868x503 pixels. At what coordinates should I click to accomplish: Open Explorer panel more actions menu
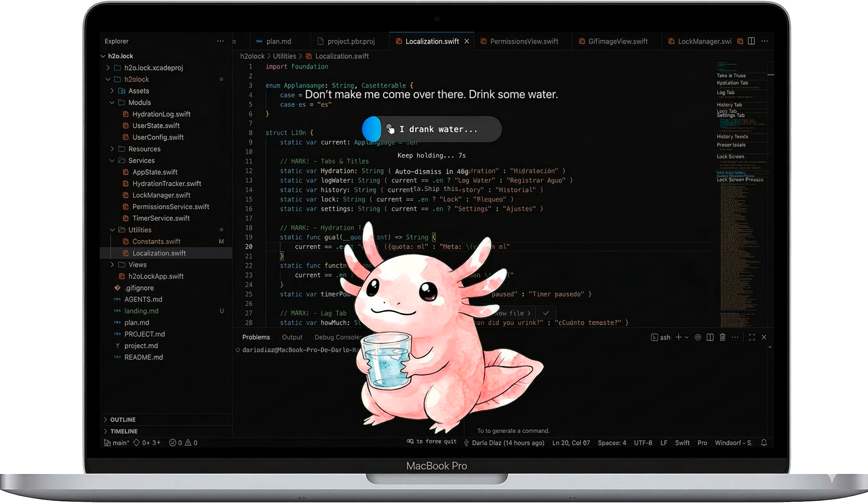221,41
